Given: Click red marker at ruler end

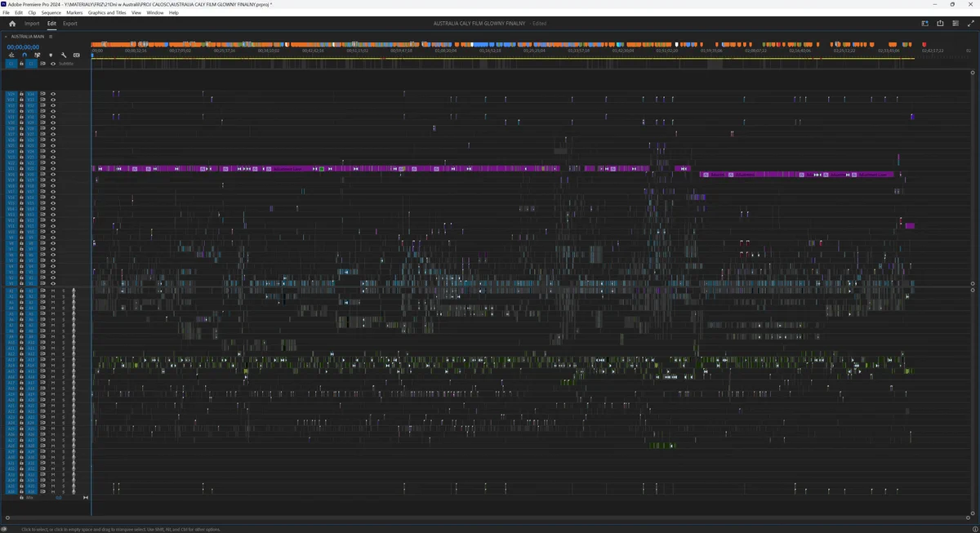Looking at the screenshot, I should [x=924, y=45].
